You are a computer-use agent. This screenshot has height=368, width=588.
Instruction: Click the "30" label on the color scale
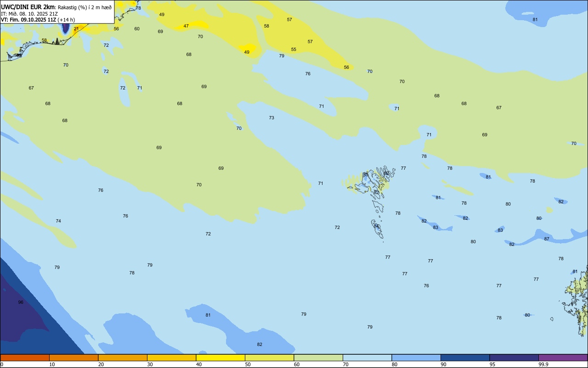(150, 364)
